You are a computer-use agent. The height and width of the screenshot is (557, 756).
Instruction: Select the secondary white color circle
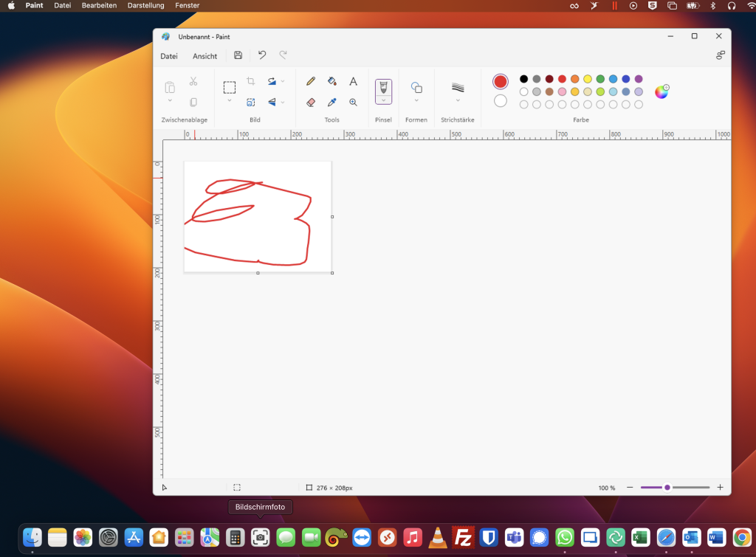(x=501, y=101)
